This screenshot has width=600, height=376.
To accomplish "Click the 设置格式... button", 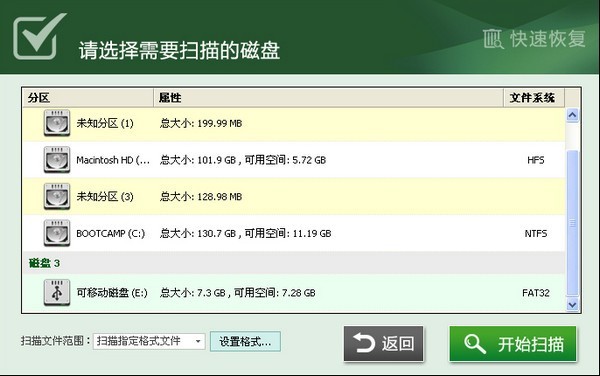I will pos(245,341).
